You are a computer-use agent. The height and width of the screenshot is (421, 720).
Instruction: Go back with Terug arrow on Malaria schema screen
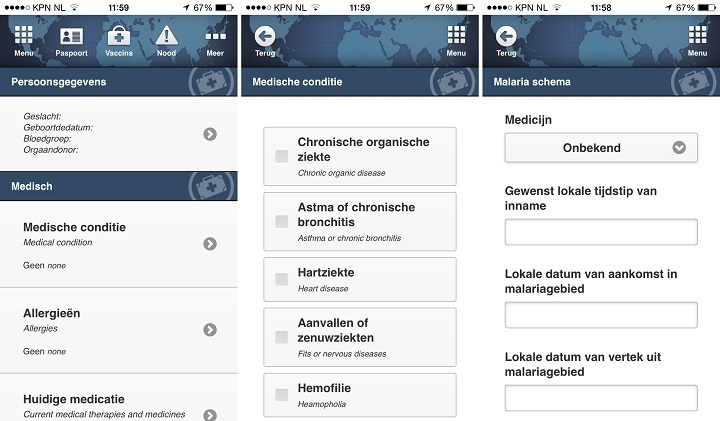[506, 41]
